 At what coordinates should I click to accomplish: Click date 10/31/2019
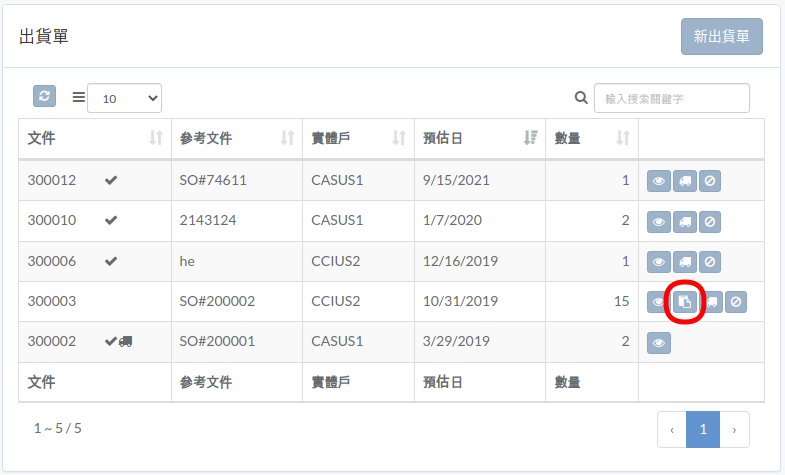point(461,301)
